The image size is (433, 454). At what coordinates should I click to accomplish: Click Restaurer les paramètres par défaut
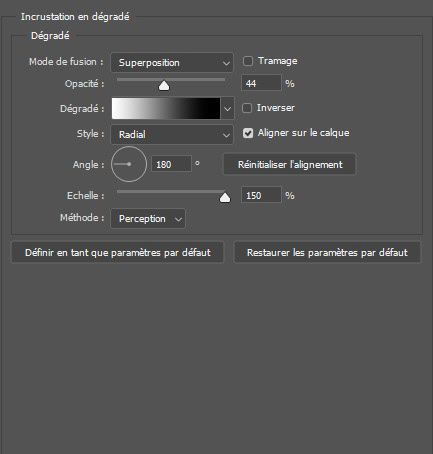pos(327,252)
